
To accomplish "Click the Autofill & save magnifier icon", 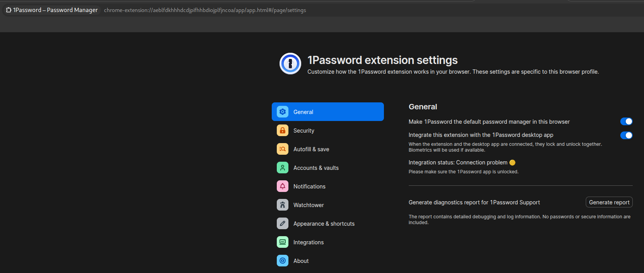I will tap(283, 149).
